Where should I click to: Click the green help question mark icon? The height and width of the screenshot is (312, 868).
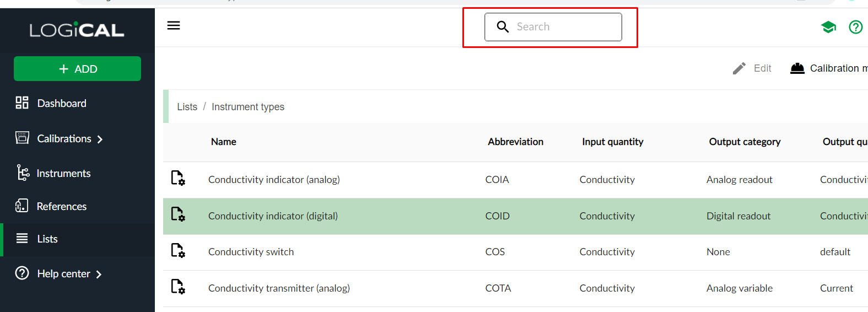pos(855,27)
